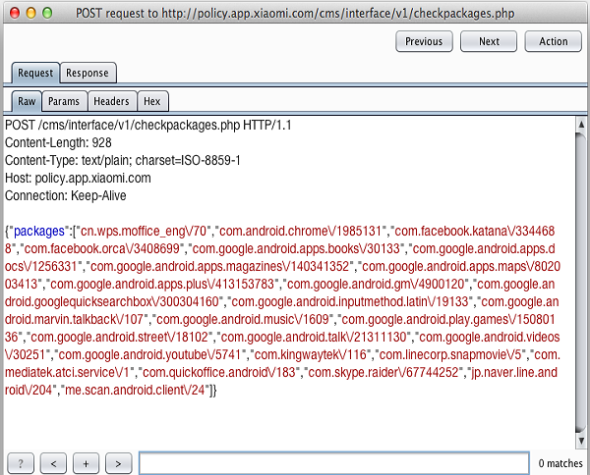Viewport: 590px width, 475px height.
Task: Click the scrollbar up arrow
Action: point(581,124)
